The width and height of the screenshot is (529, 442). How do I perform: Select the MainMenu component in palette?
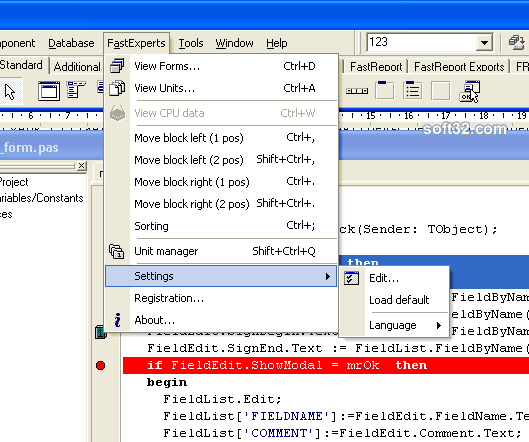tap(76, 90)
